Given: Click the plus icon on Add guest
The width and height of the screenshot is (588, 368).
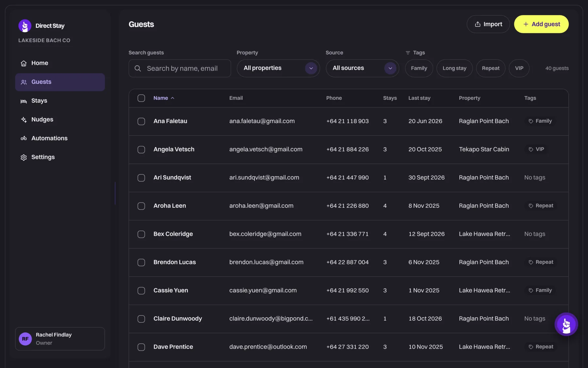Looking at the screenshot, I should [x=526, y=24].
